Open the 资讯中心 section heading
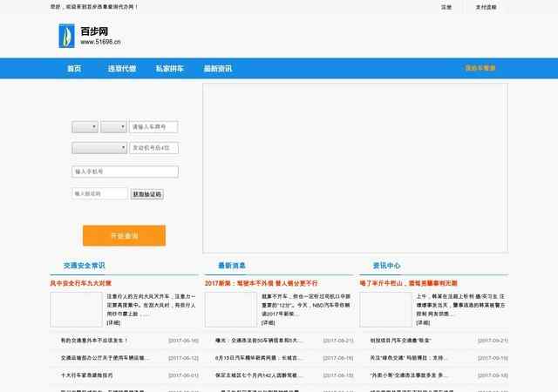 tap(386, 266)
